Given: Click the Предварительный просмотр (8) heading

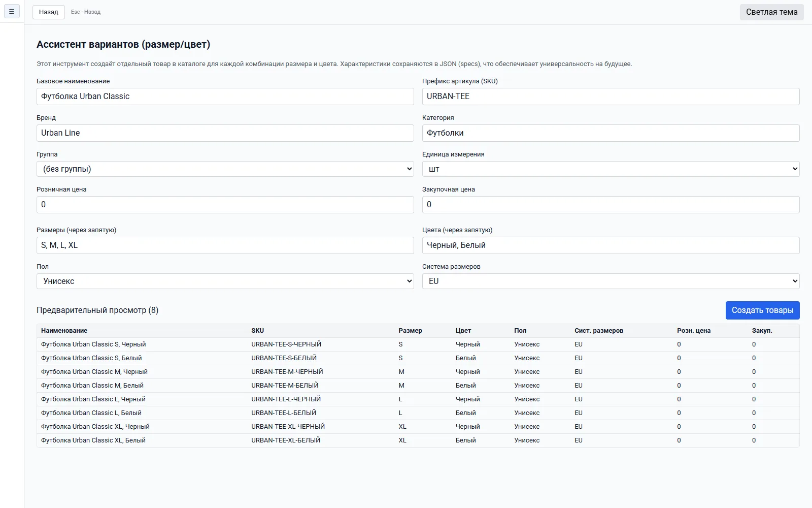Looking at the screenshot, I should (97, 310).
